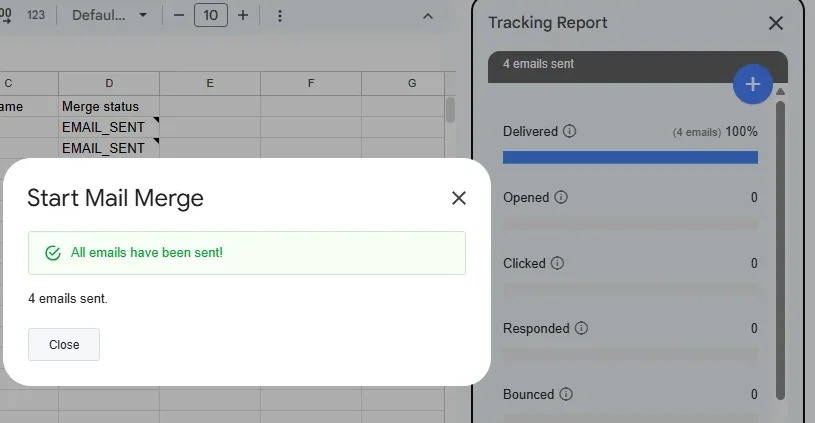The width and height of the screenshot is (815, 423).
Task: Select the second EMAIL_SENT cell
Action: (x=109, y=148)
